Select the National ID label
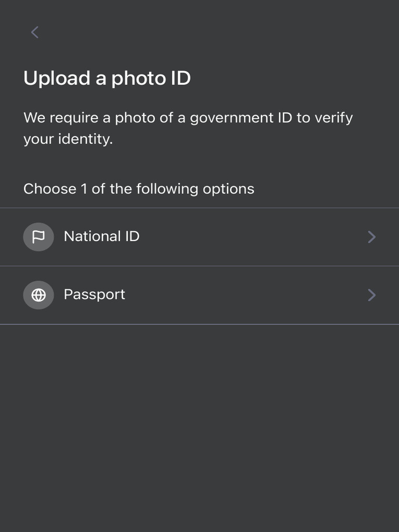This screenshot has height=532, width=399. click(x=101, y=236)
